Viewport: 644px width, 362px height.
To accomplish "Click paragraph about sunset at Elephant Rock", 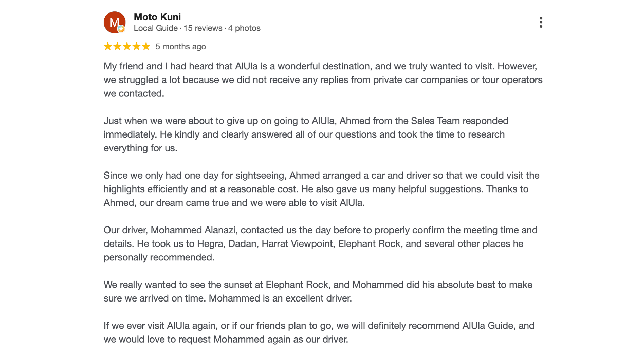I will (318, 292).
